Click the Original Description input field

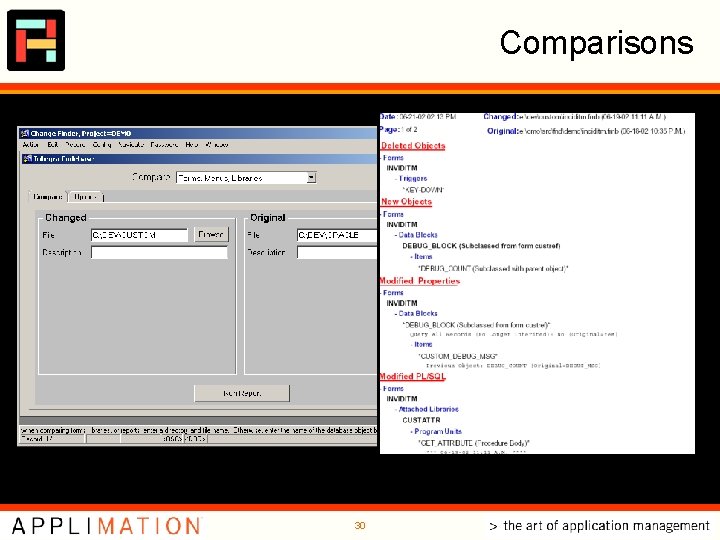[337, 253]
